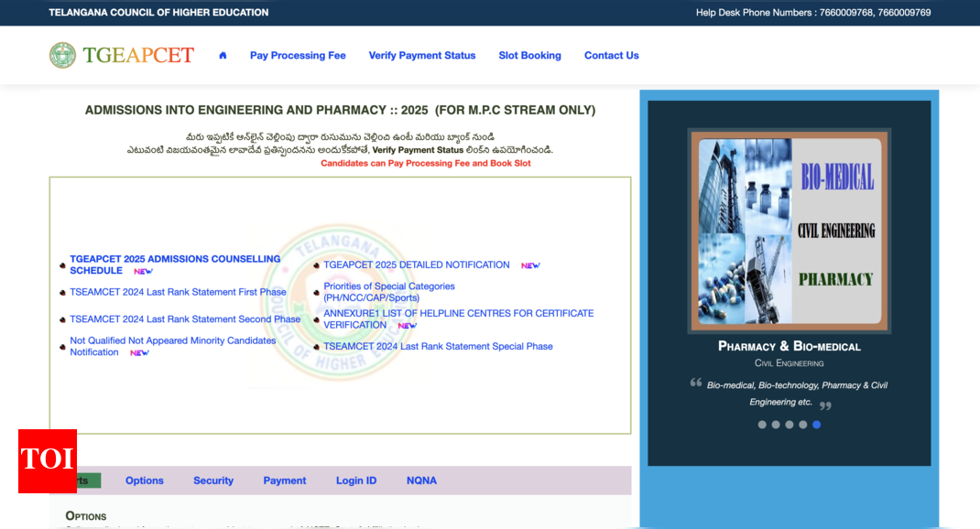Open TGEAPCET 2025 Detailed Notification link
980x529 pixels.
[x=417, y=265]
